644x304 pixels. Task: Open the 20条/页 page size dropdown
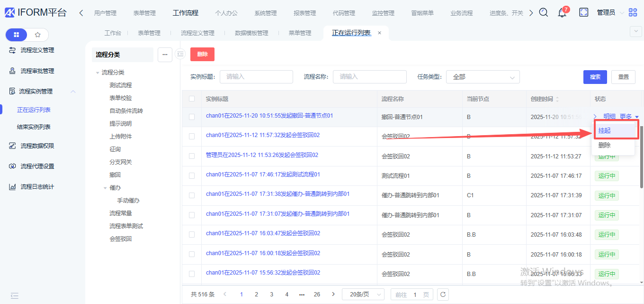363,295
